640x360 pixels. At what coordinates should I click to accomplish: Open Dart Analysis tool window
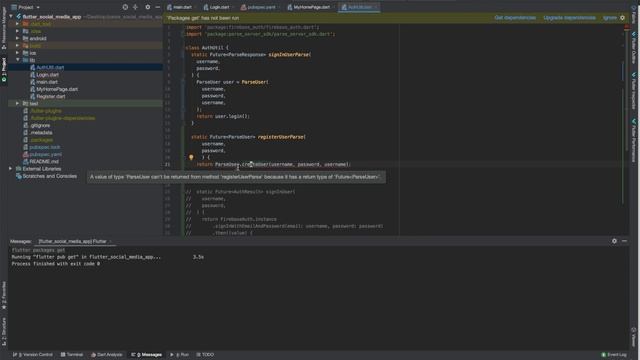[x=107, y=355]
